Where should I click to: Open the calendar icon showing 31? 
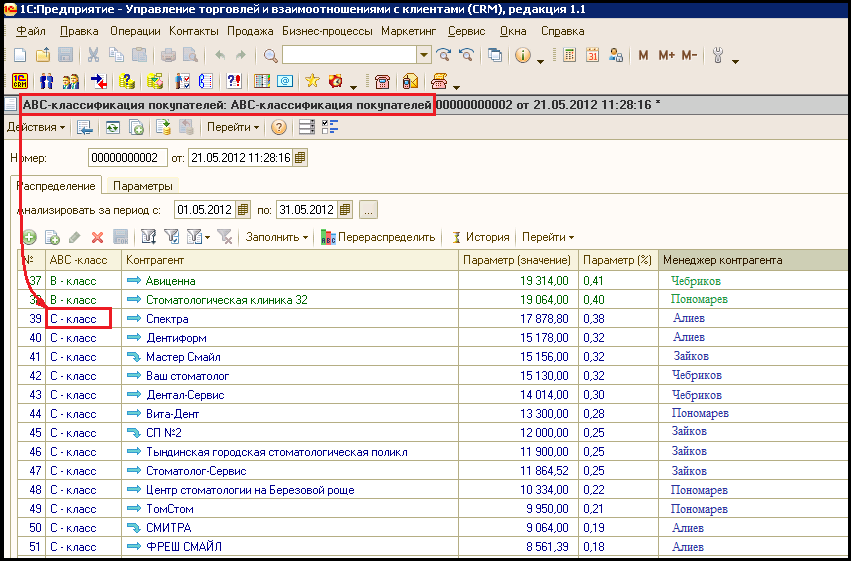[x=592, y=55]
